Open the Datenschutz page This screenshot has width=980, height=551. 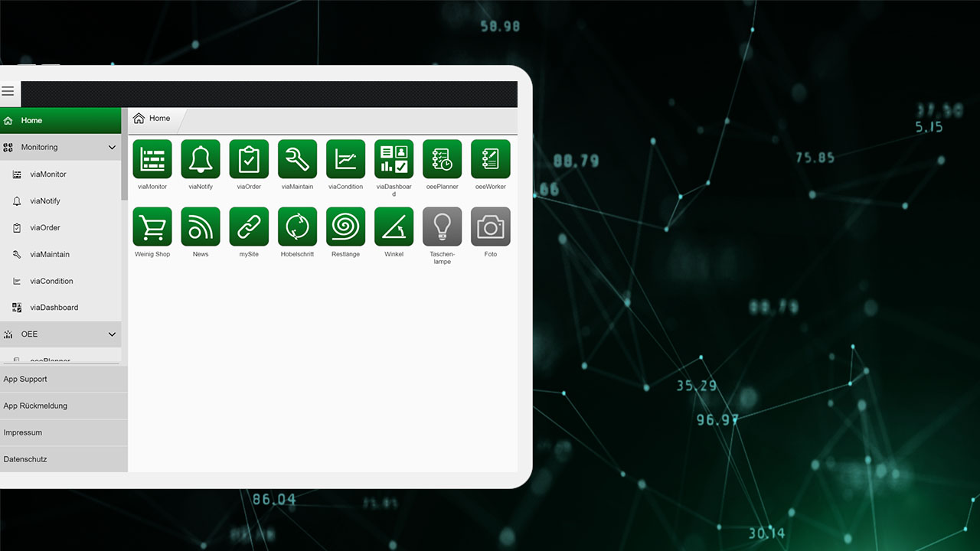(x=64, y=460)
